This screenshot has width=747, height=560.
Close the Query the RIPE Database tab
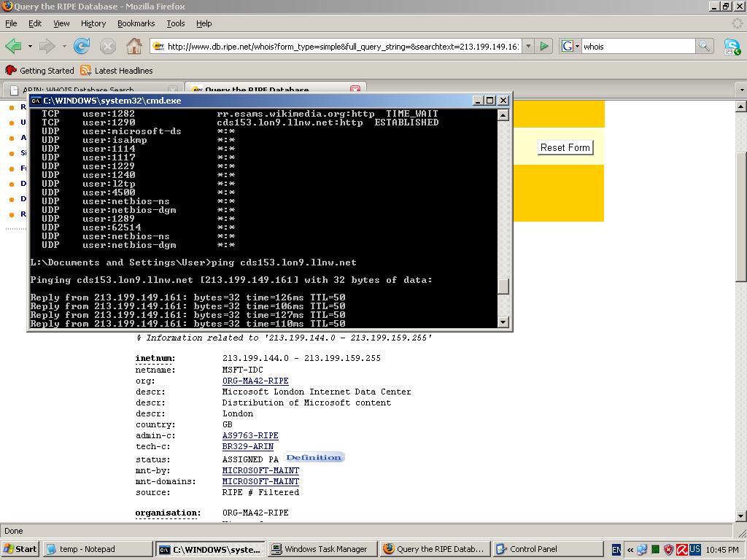(355, 89)
